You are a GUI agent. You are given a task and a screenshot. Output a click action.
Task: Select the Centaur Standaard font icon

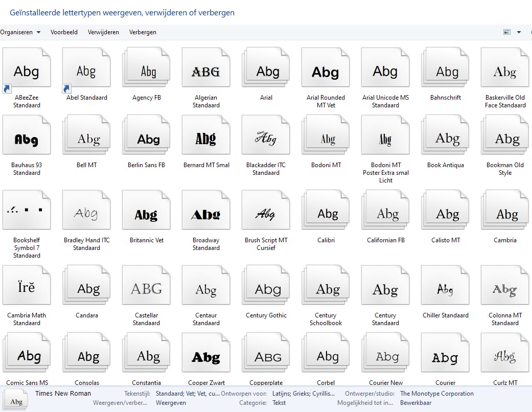206,285
